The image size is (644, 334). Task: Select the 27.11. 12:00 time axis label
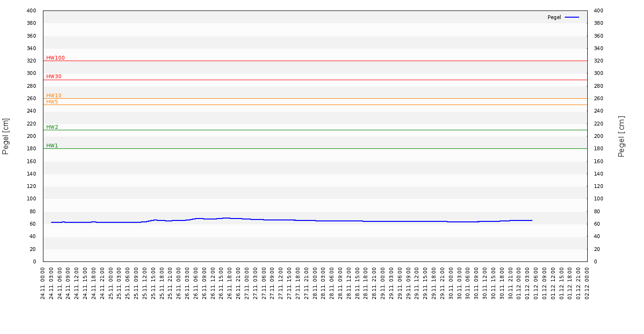pyautogui.click(x=281, y=283)
